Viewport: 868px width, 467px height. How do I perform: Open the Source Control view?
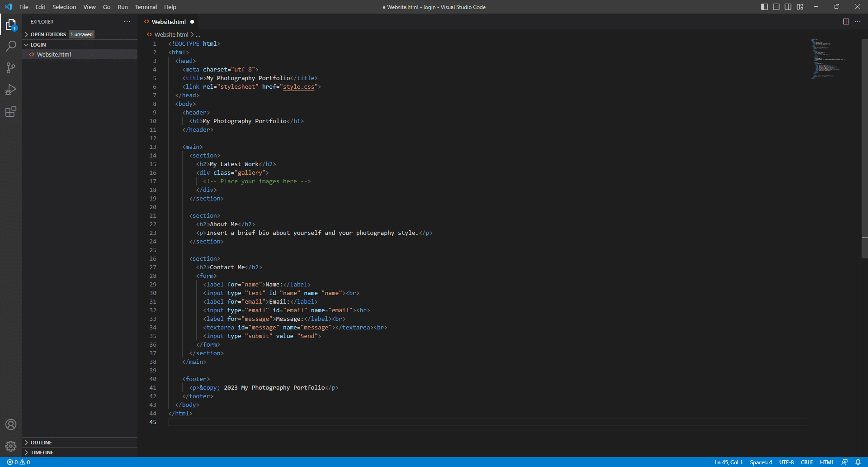coord(11,68)
